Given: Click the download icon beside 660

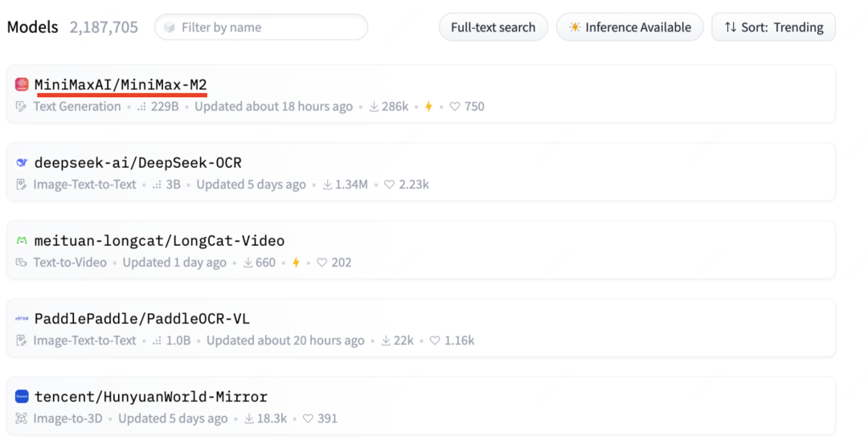Looking at the screenshot, I should [x=248, y=263].
